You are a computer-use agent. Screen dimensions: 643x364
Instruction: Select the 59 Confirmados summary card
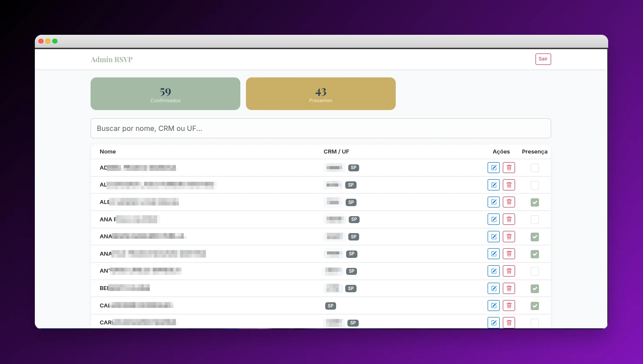165,94
